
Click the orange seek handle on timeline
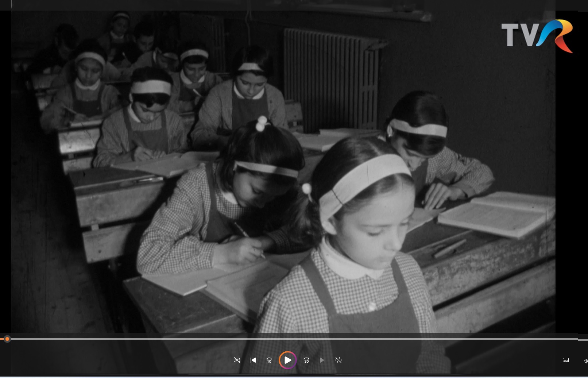[7, 339]
